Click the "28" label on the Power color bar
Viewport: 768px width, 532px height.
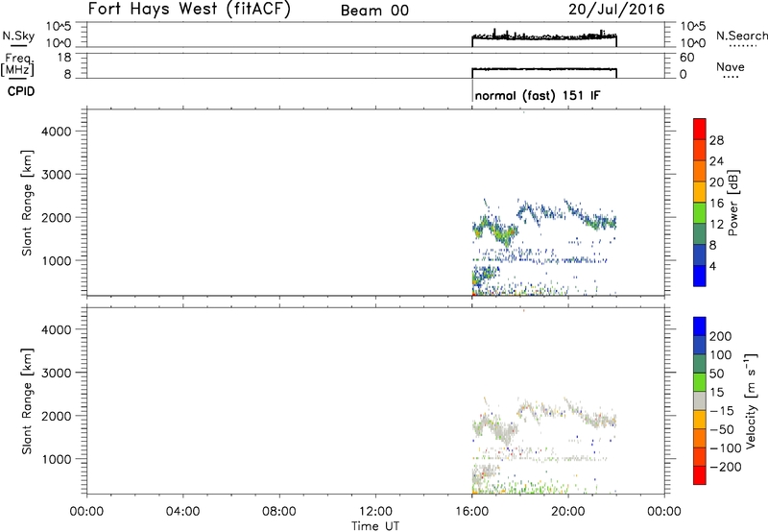(716, 140)
